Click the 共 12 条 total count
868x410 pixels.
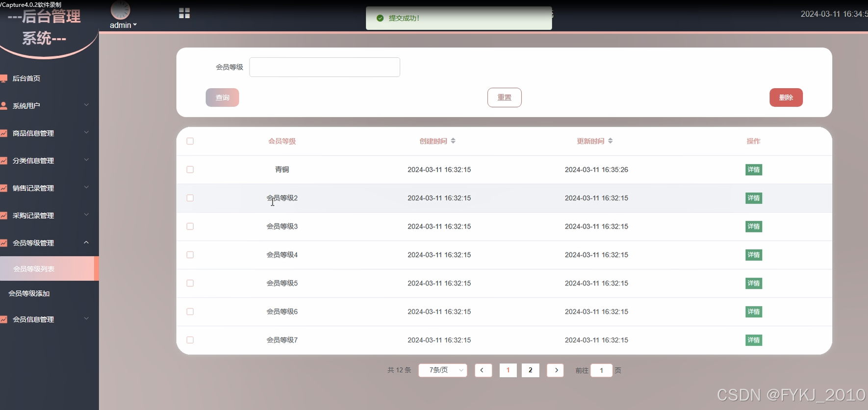[x=399, y=370]
